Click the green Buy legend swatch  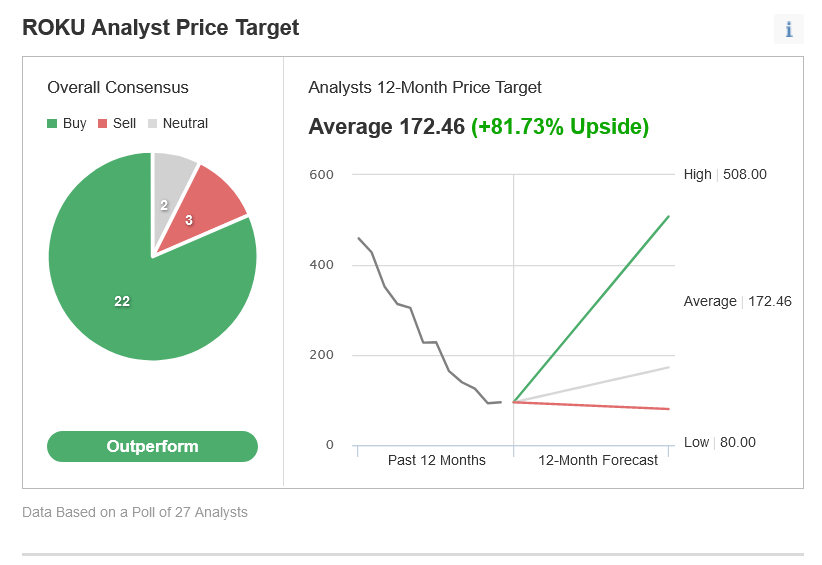coord(52,124)
